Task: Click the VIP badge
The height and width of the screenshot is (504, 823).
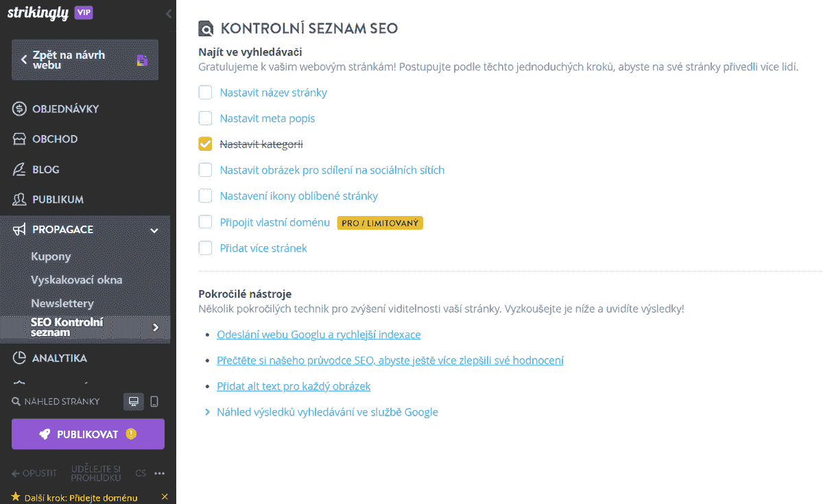Action: (84, 12)
